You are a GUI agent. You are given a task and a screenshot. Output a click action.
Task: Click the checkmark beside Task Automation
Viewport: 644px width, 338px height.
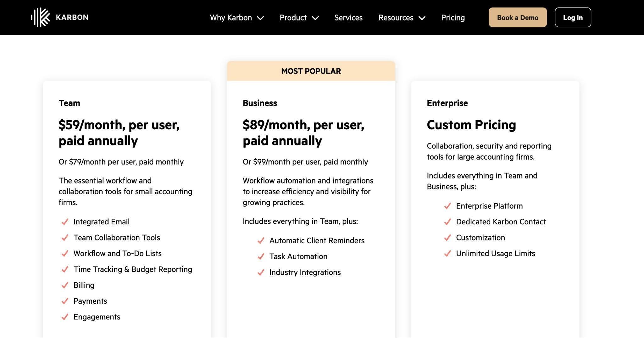[261, 256]
